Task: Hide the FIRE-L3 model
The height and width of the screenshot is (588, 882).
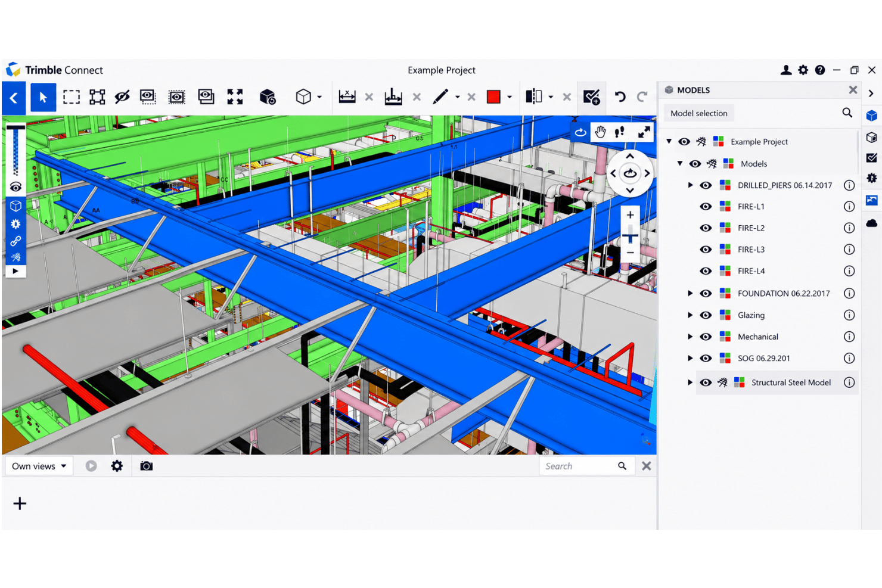Action: click(x=706, y=250)
